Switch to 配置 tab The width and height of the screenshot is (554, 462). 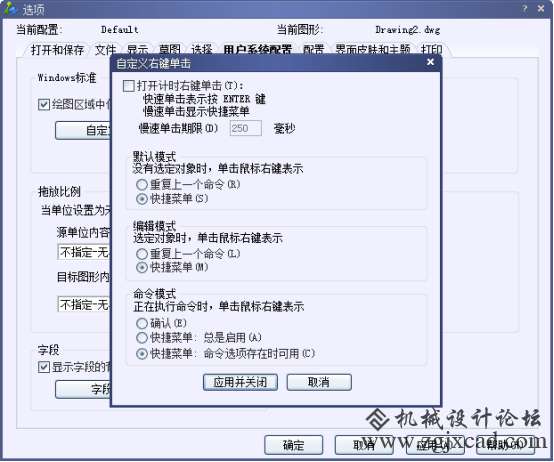(x=313, y=50)
